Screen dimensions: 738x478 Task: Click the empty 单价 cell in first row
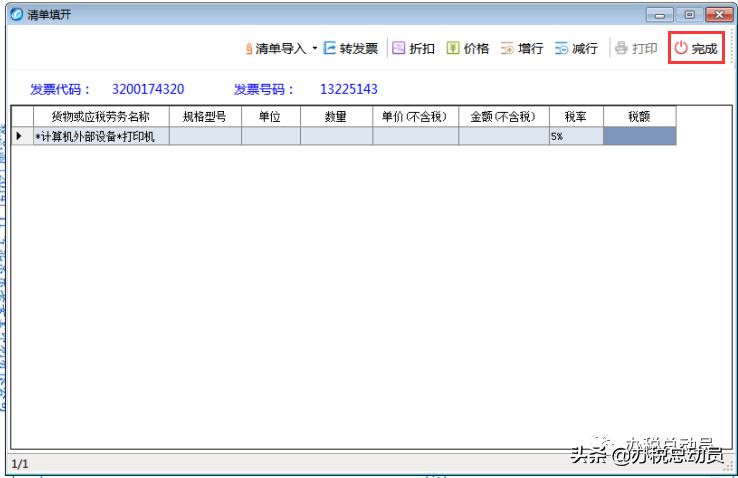tap(416, 136)
